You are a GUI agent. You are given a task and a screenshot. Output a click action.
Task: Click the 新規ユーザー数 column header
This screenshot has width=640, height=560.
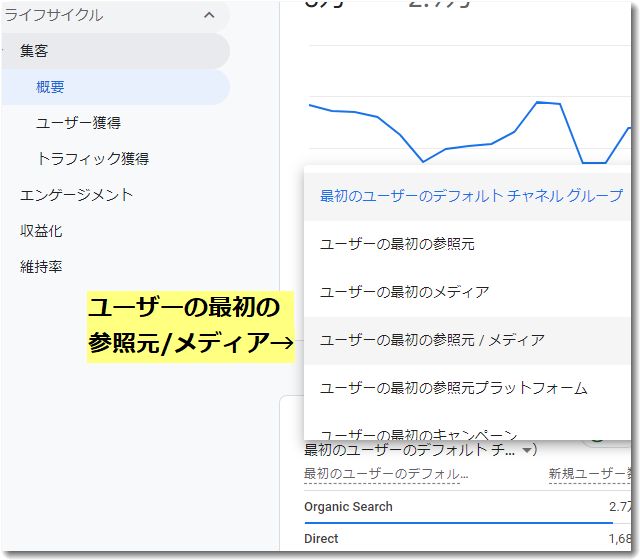click(590, 473)
